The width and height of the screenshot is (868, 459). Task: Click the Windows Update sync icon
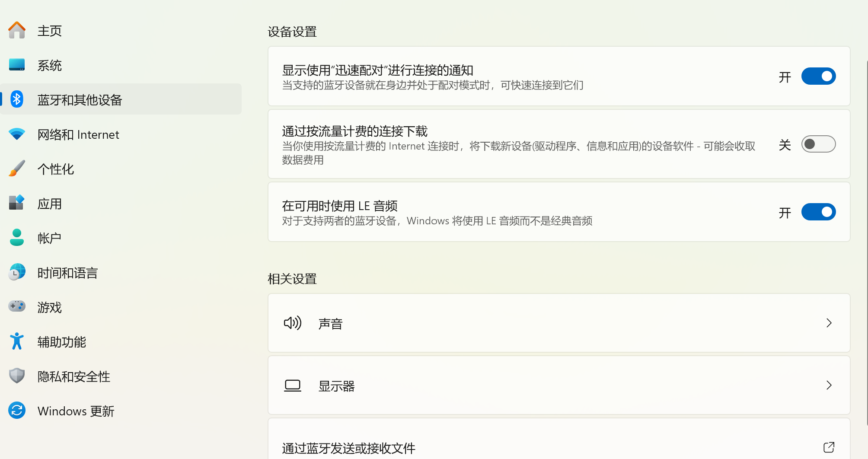coord(17,411)
